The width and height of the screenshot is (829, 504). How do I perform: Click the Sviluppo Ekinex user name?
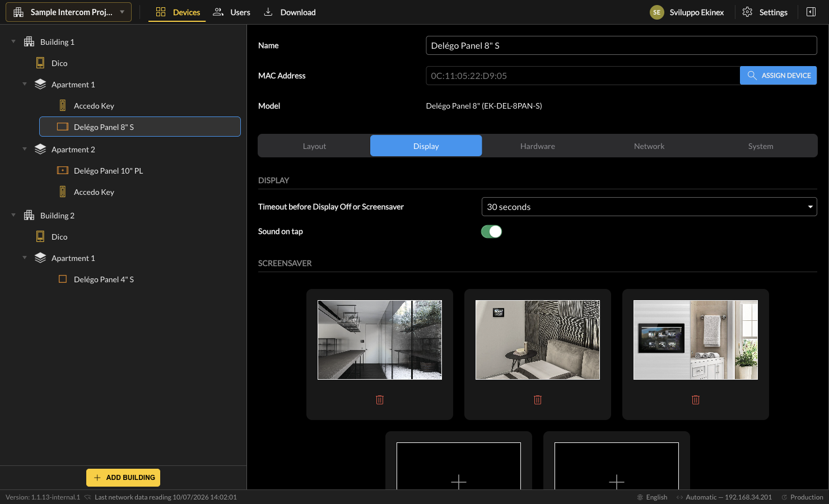click(x=697, y=12)
